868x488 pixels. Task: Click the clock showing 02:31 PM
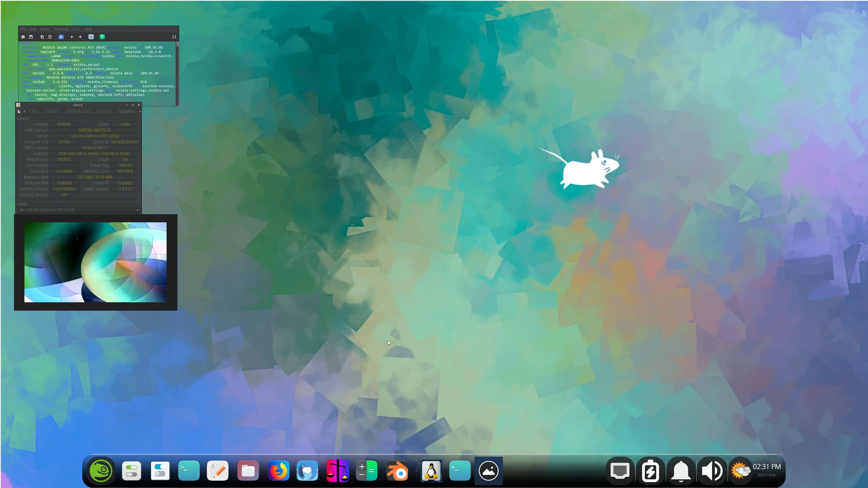[x=766, y=467]
